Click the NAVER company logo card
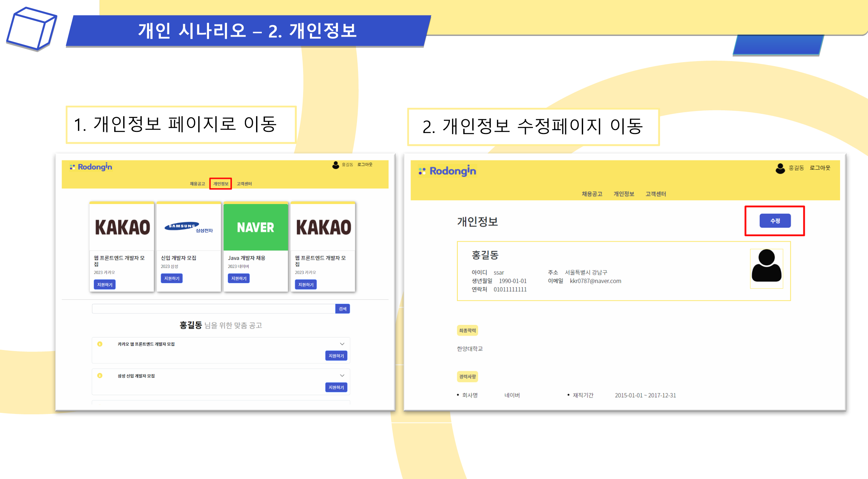The image size is (868, 479). click(256, 227)
